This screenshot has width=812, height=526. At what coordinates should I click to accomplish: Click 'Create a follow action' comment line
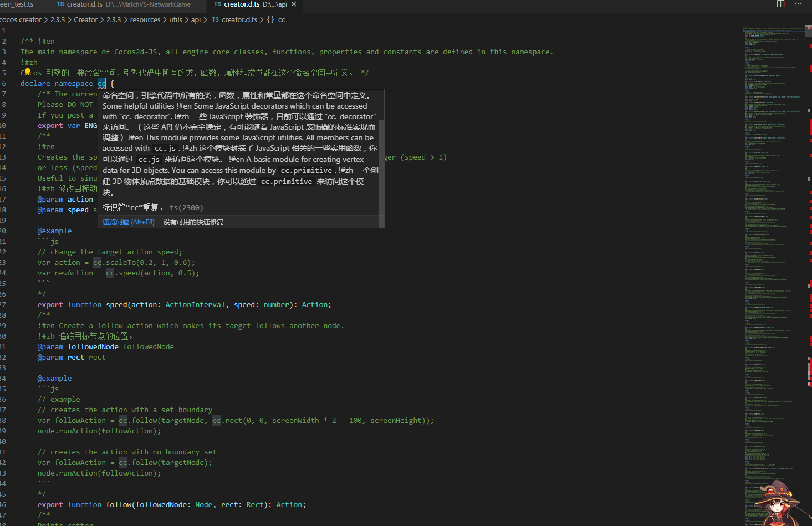coord(191,325)
